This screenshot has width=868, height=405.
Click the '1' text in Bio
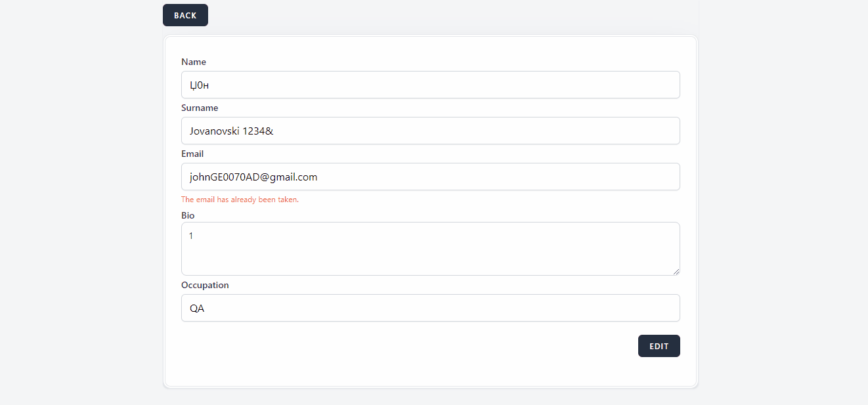click(191, 236)
